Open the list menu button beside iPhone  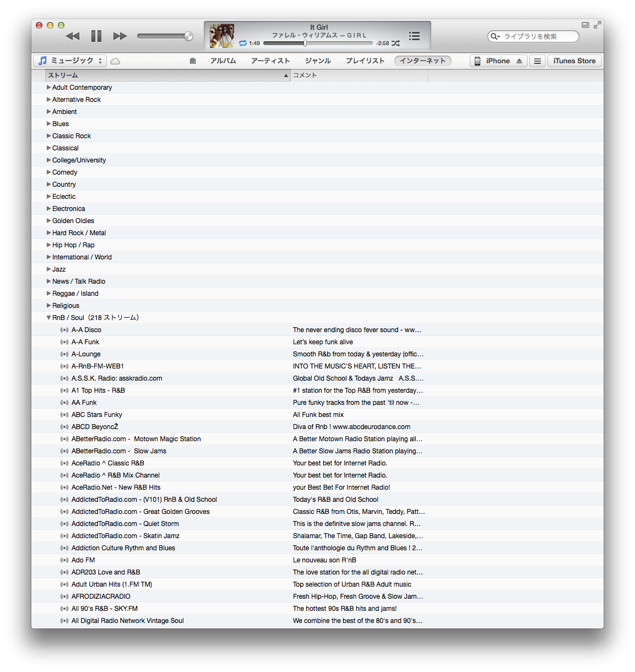538,61
